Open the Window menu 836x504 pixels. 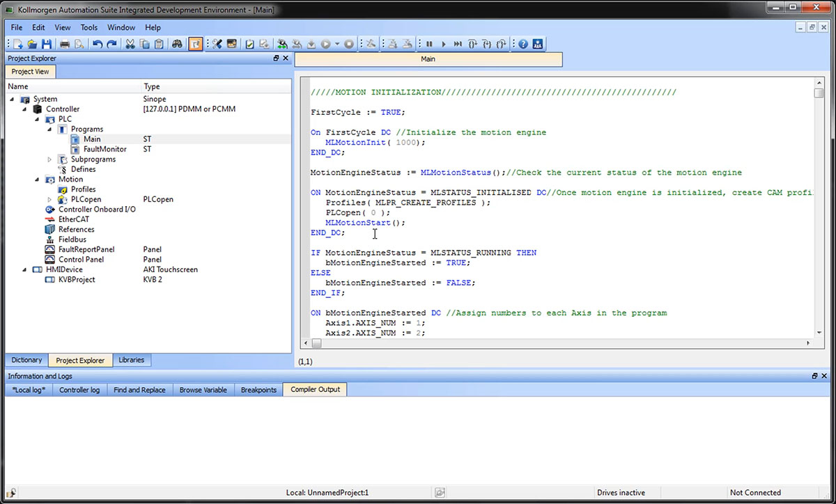(x=121, y=28)
